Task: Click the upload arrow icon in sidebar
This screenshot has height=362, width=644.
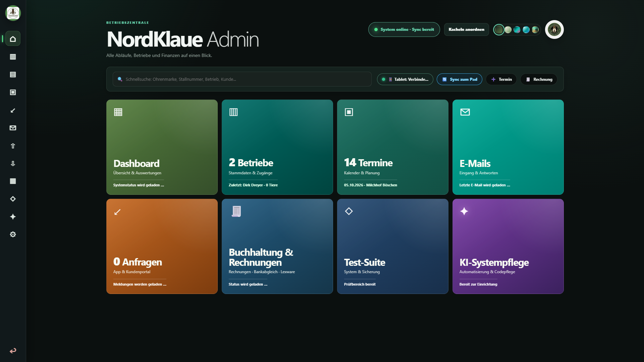Action: [13, 146]
